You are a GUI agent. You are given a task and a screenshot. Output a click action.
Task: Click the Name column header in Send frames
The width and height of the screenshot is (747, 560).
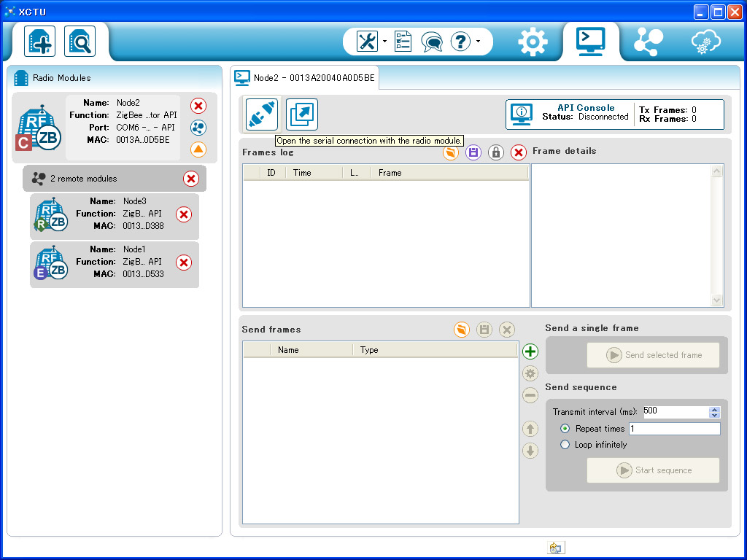[x=311, y=350]
